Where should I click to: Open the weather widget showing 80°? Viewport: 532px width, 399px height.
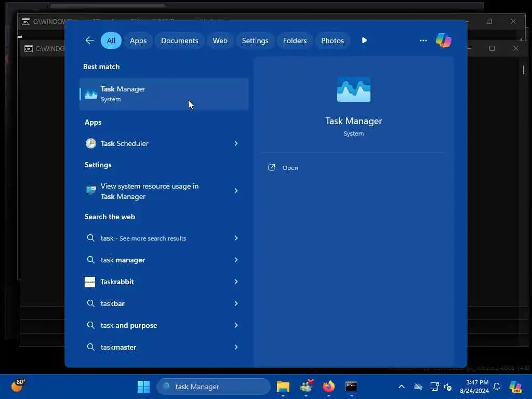coord(18,386)
